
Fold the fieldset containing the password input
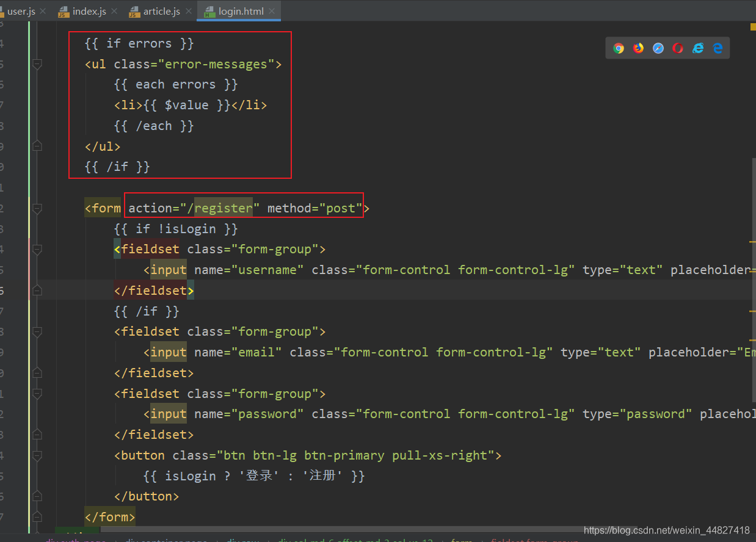click(x=37, y=394)
